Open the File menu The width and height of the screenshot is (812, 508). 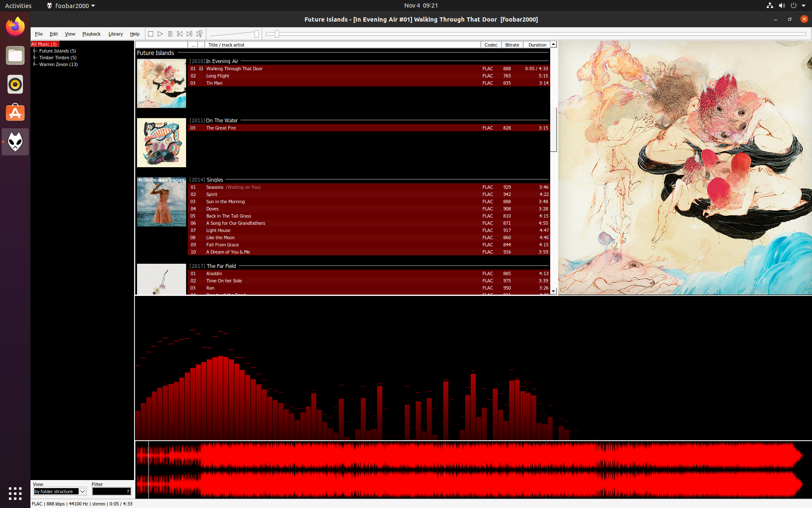pos(39,34)
